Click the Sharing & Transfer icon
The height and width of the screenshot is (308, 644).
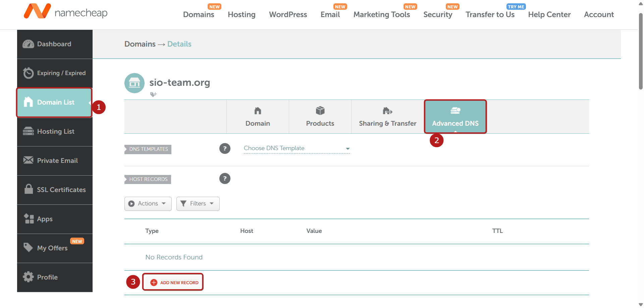(387, 111)
